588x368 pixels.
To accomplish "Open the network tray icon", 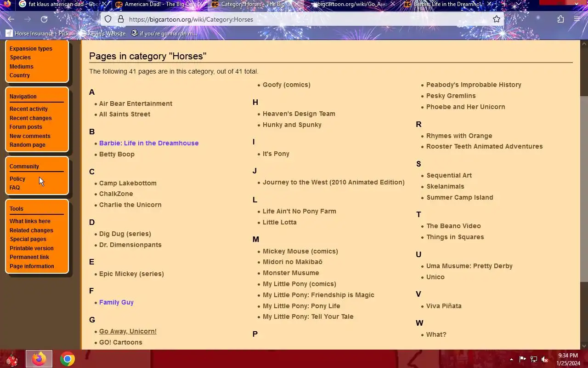I will tap(534, 359).
